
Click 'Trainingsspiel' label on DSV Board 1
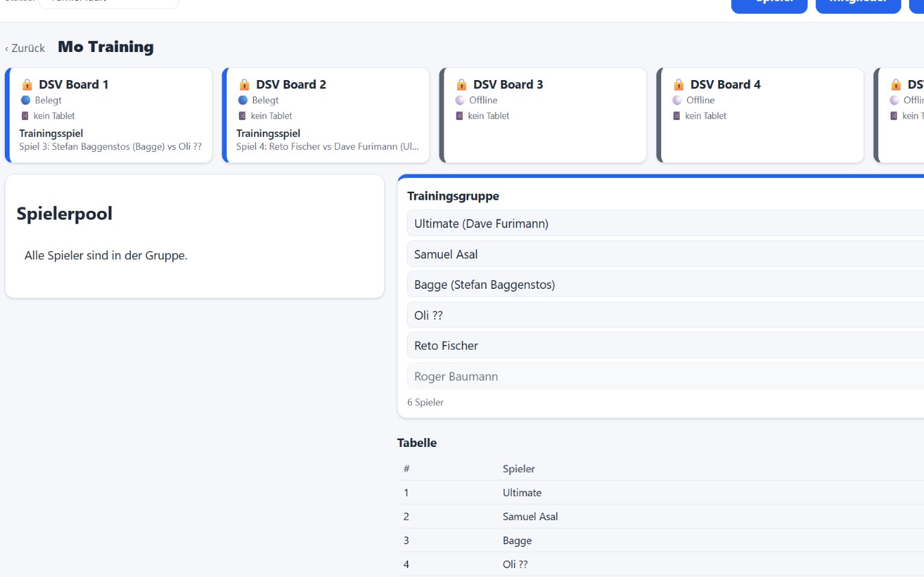[x=51, y=133]
